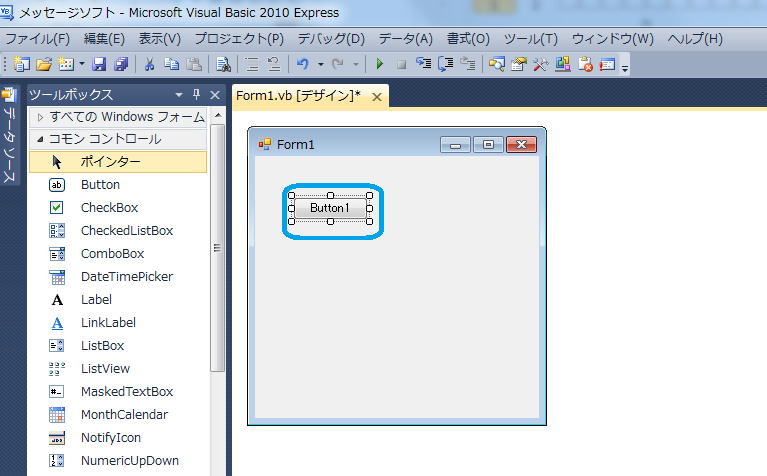The height and width of the screenshot is (476, 767).
Task: Select the CheckedListBox control in toolbox
Action: (x=118, y=230)
